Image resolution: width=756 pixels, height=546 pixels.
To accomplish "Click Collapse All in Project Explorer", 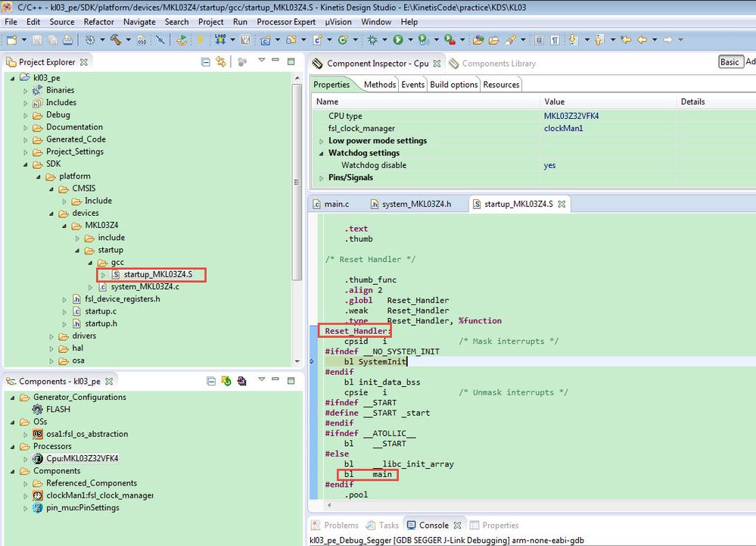I will click(x=205, y=62).
